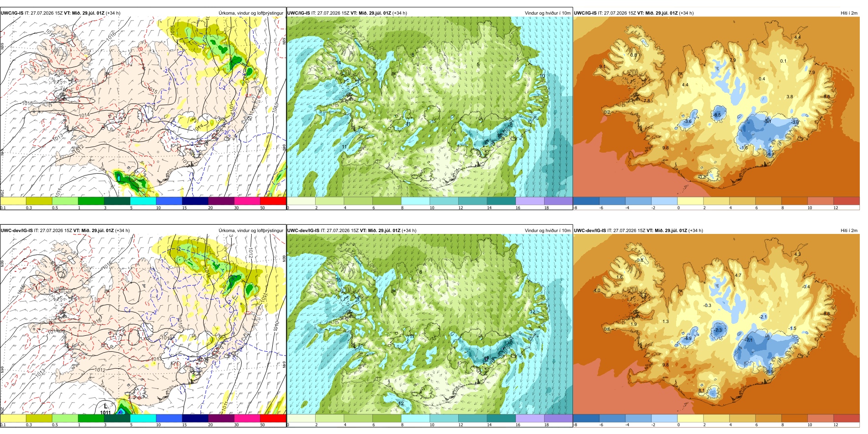Pick the palest 0–2 swatch in the bottom wind legend

click(x=301, y=418)
